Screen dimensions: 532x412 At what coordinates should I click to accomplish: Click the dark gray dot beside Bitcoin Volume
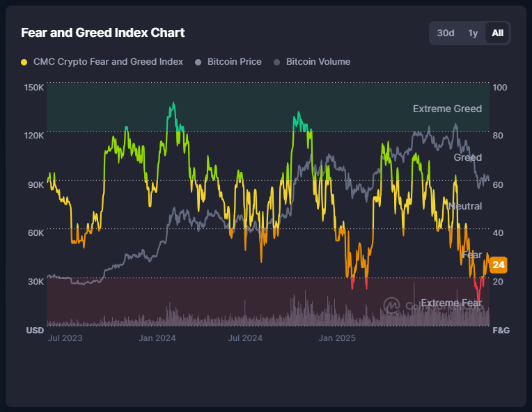[x=276, y=62]
